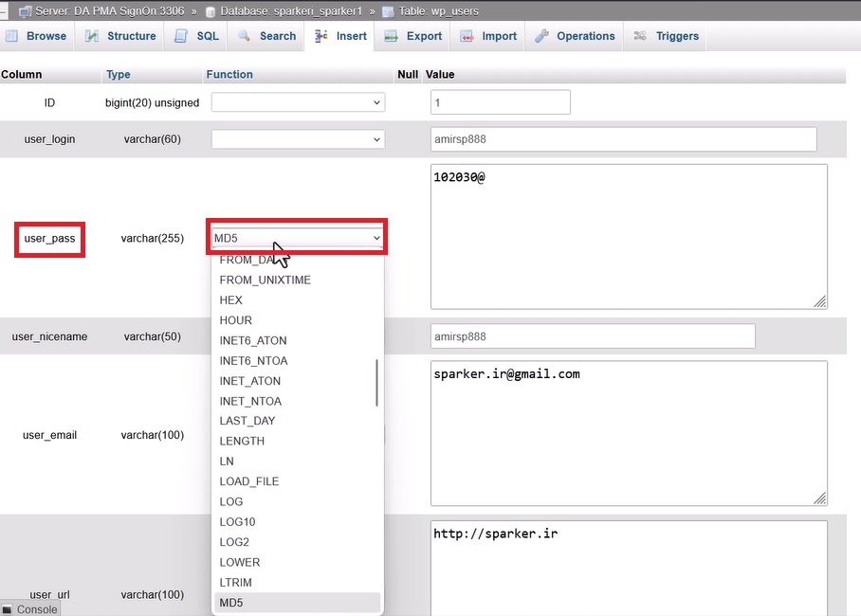
Task: Open the ID function dropdown
Action: point(298,102)
